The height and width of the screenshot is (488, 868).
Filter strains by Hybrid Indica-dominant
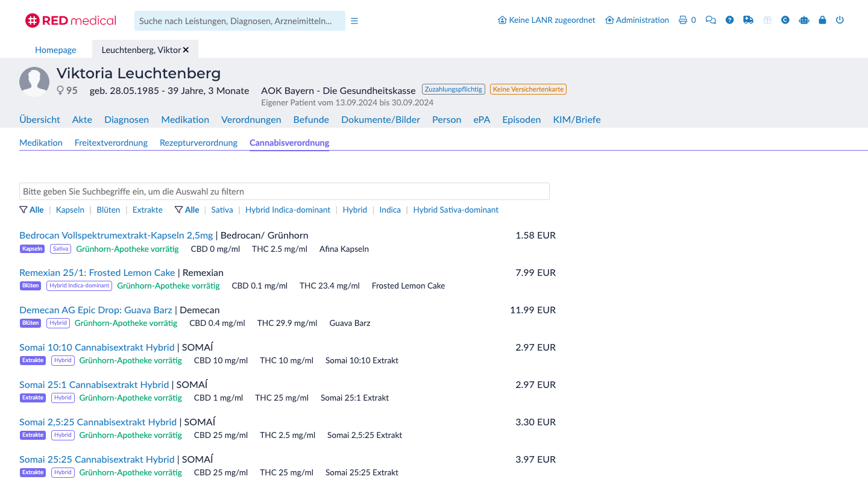click(288, 210)
